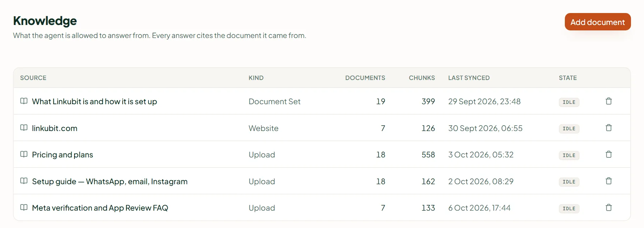Click sync date '3 Oct 2026, 05:32'

coord(481,155)
